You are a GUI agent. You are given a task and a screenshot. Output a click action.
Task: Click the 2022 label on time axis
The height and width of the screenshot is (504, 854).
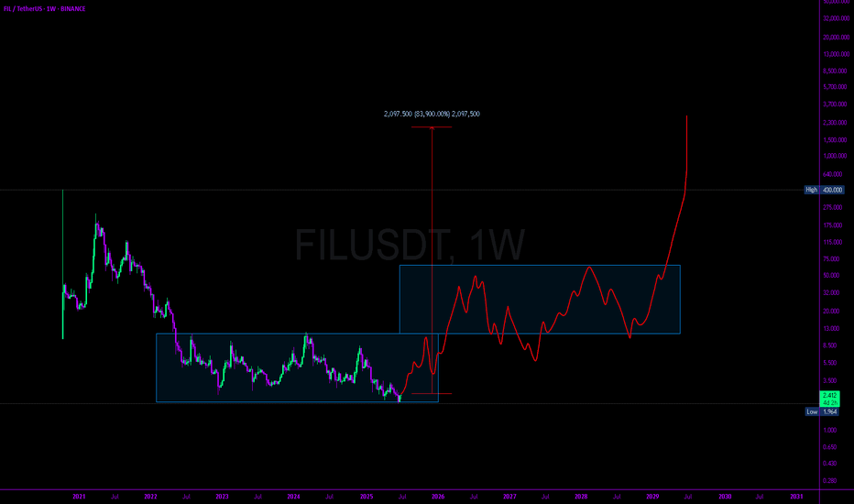tap(151, 497)
